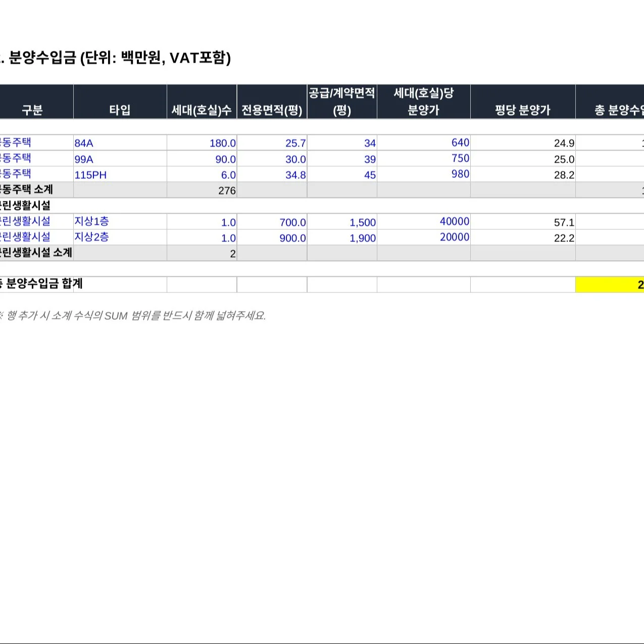Click the 750 price per unit cell

click(424, 159)
